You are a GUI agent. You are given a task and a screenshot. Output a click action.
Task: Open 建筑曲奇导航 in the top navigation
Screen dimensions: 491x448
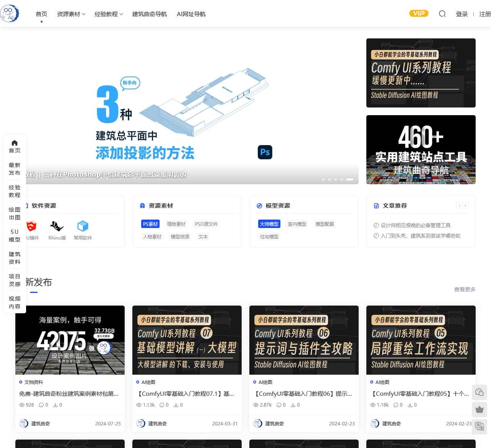150,14
